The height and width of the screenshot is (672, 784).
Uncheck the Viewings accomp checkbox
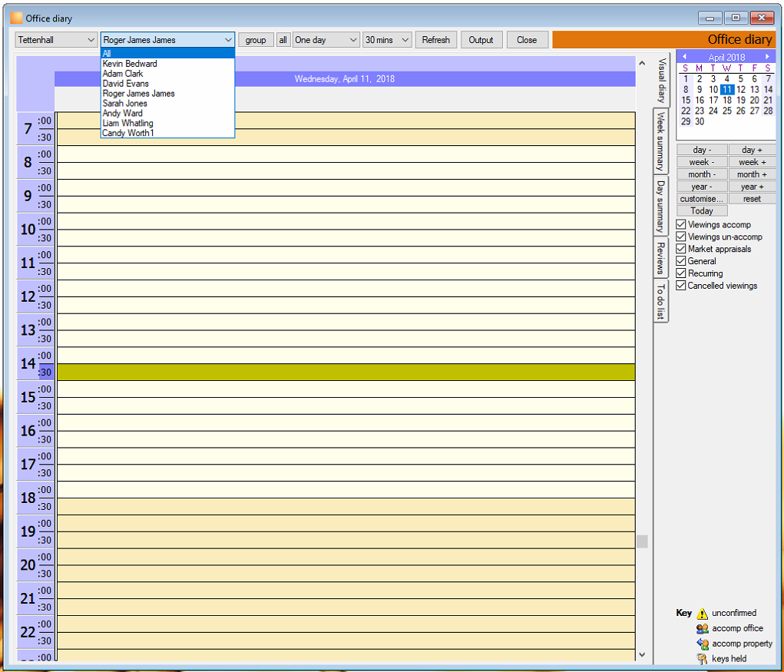point(680,224)
